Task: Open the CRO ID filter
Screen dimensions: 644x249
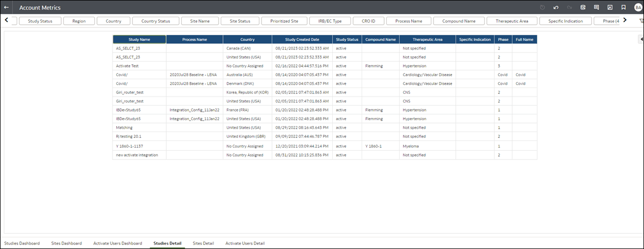Action: [369, 21]
